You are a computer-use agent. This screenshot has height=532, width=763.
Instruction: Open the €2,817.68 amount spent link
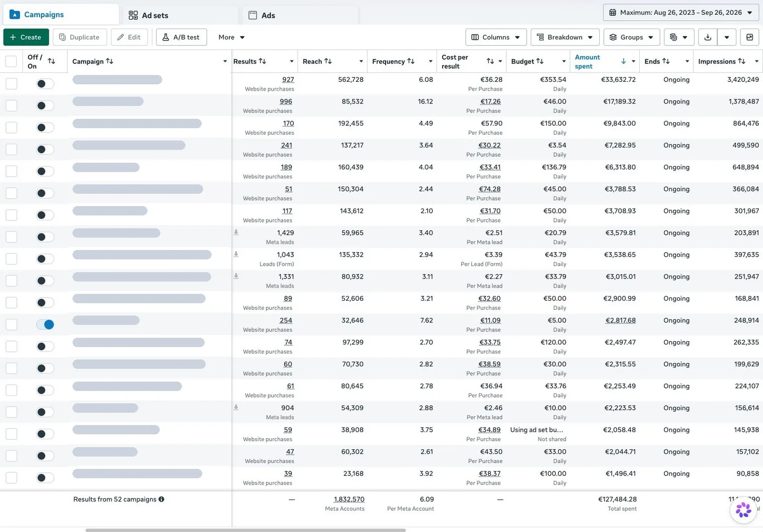click(x=620, y=320)
